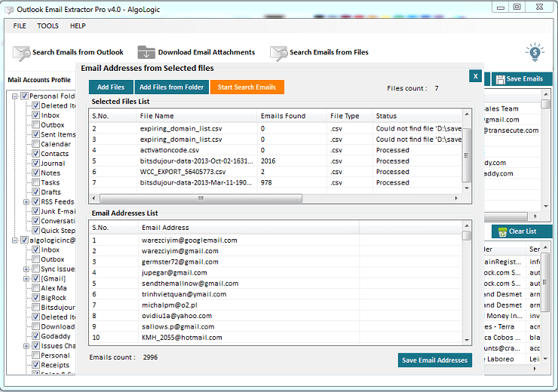
Task: Select file row WCC_EXPORT_56405773.csv
Action: pyautogui.click(x=276, y=172)
